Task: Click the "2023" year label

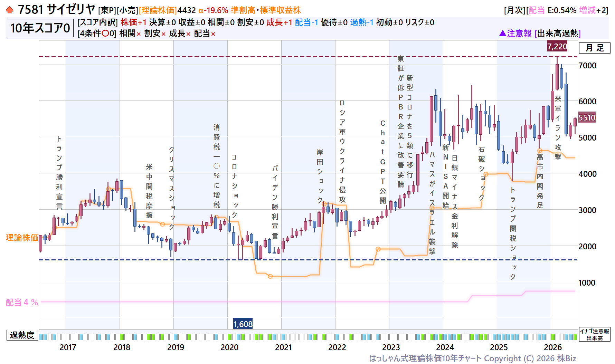Action: [x=391, y=347]
